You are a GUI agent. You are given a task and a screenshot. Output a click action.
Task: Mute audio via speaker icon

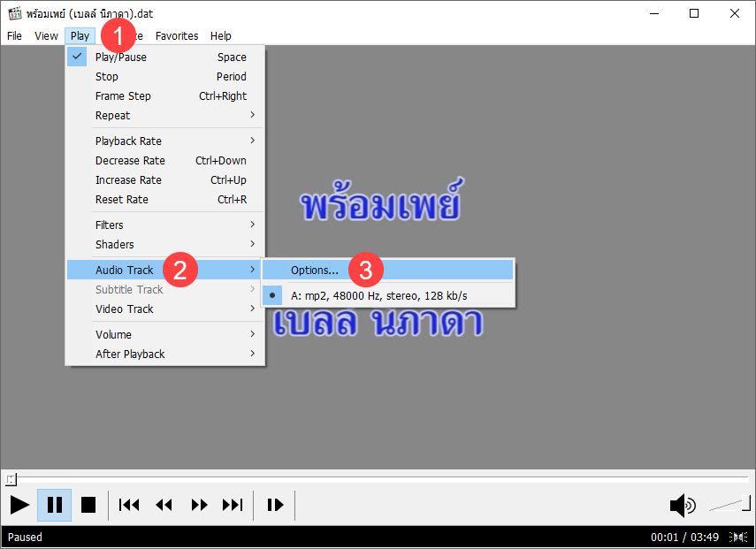pos(683,505)
